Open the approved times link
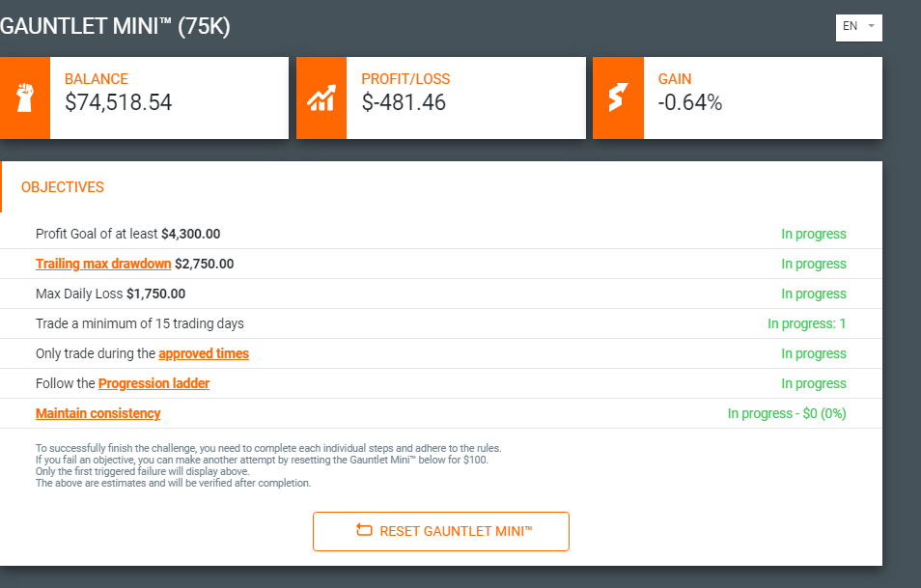This screenshot has width=921, height=588. [x=204, y=353]
